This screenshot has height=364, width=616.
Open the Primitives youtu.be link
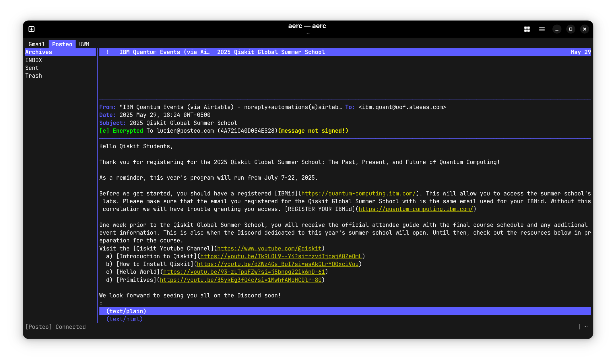(240, 280)
